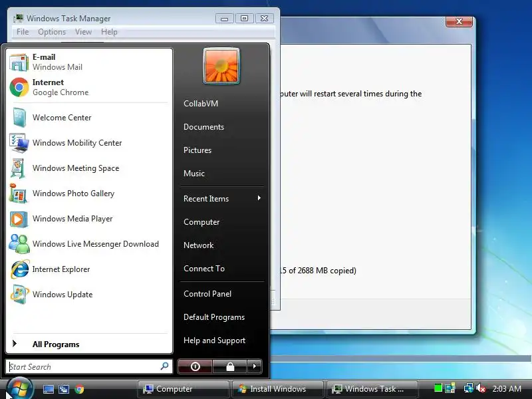The image size is (532, 399).
Task: Launch Internet Explorer icon
Action: pyautogui.click(x=19, y=269)
